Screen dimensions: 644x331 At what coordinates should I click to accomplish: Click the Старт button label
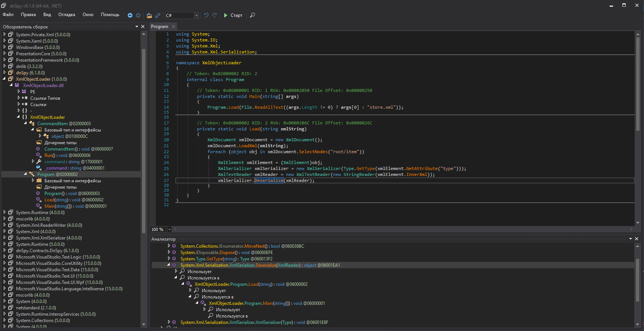click(x=237, y=15)
